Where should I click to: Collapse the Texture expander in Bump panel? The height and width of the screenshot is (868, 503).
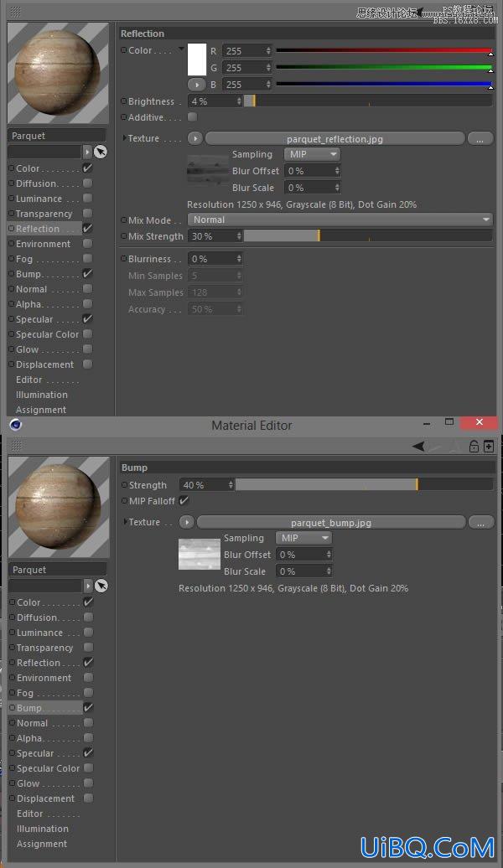[x=125, y=521]
